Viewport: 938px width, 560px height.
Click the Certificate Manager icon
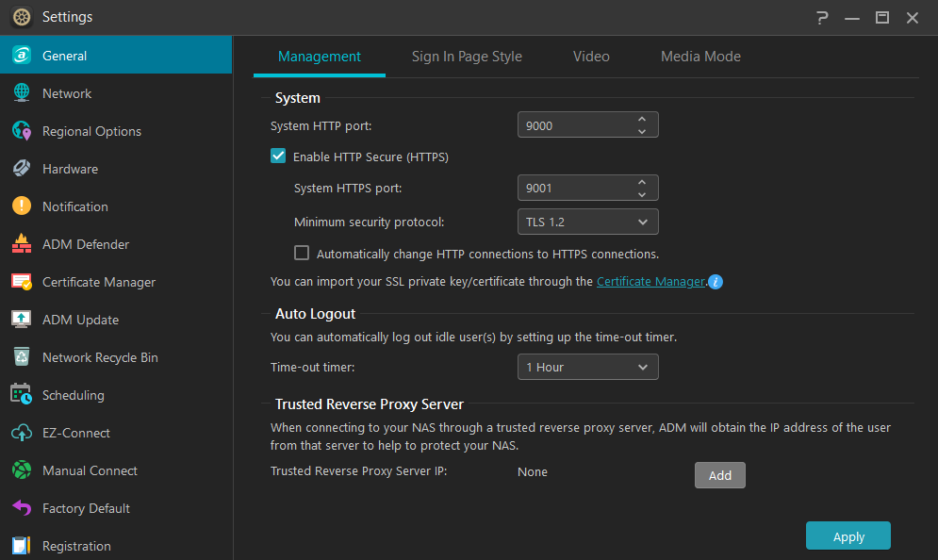click(22, 281)
